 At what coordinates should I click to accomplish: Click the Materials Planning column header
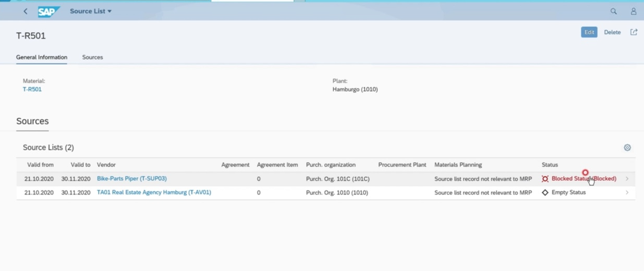(x=458, y=165)
